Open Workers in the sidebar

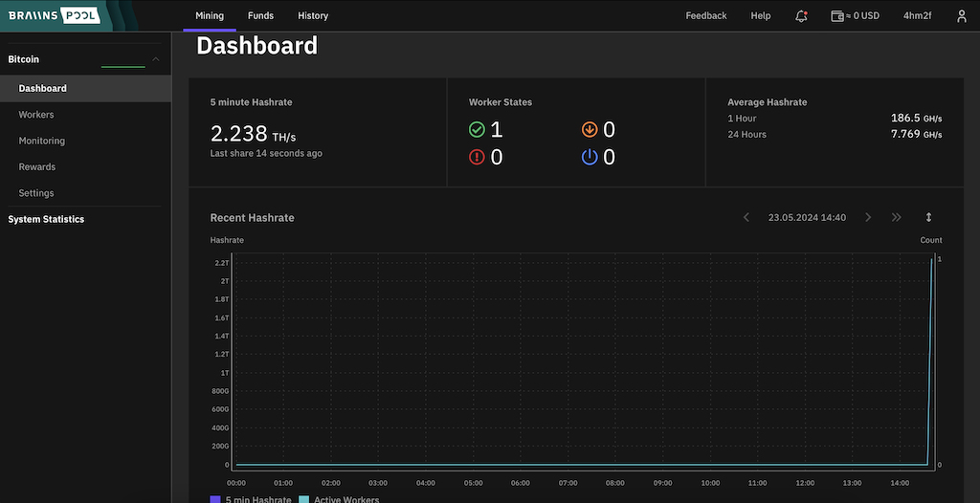click(36, 115)
